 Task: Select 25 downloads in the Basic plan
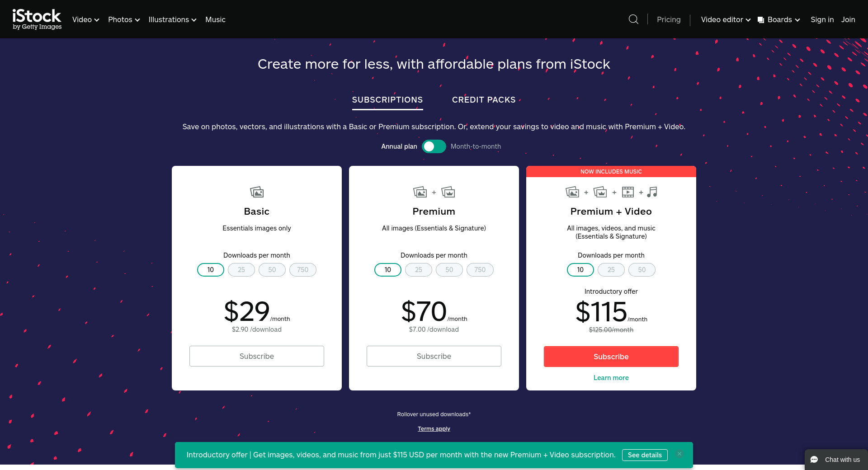241,270
